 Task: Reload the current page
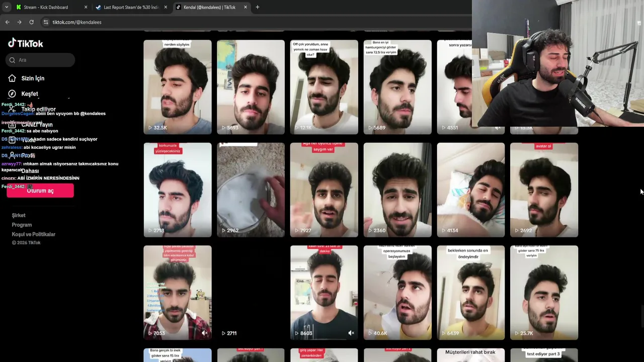(31, 22)
